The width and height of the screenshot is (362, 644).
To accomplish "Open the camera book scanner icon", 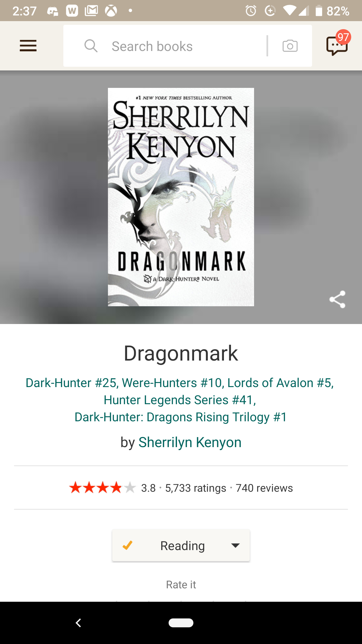I will 290,46.
